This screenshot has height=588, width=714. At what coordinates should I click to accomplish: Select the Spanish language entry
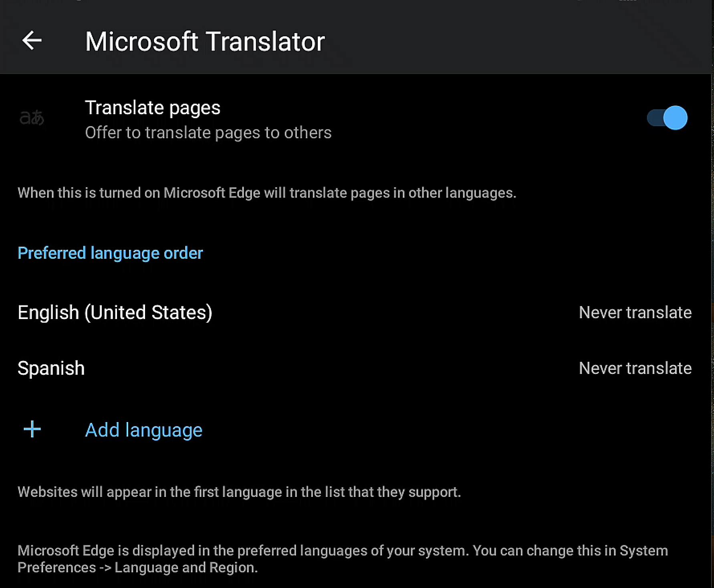click(51, 368)
